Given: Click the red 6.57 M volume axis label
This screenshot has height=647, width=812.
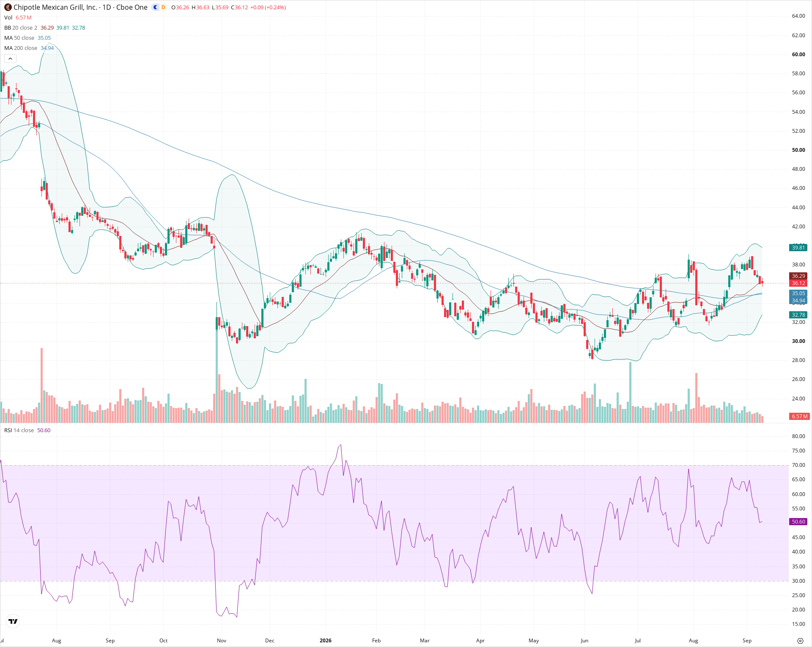Looking at the screenshot, I should [799, 416].
